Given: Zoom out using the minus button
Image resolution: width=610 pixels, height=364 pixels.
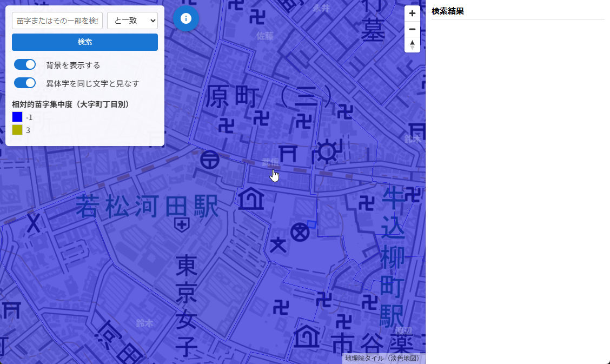Looking at the screenshot, I should coord(412,29).
